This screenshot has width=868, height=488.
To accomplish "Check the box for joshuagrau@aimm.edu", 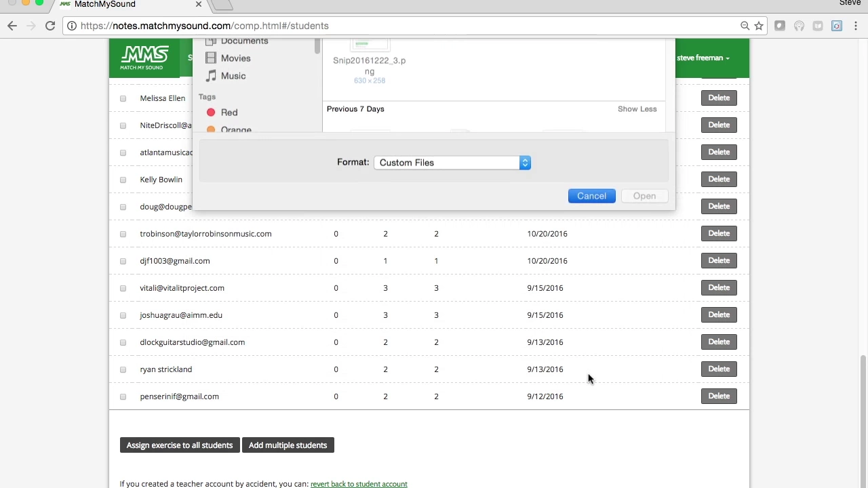I will pos(123,315).
